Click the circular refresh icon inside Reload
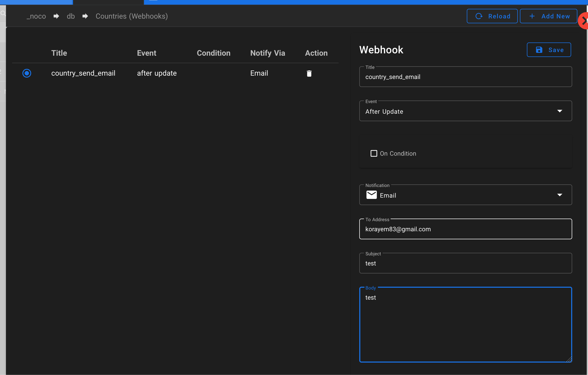The height and width of the screenshot is (375, 588). (x=479, y=16)
